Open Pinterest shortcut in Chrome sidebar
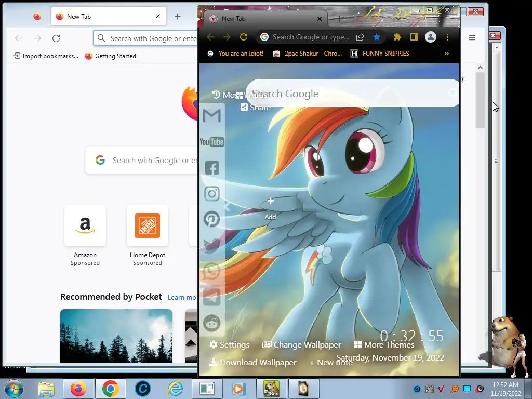 [212, 219]
